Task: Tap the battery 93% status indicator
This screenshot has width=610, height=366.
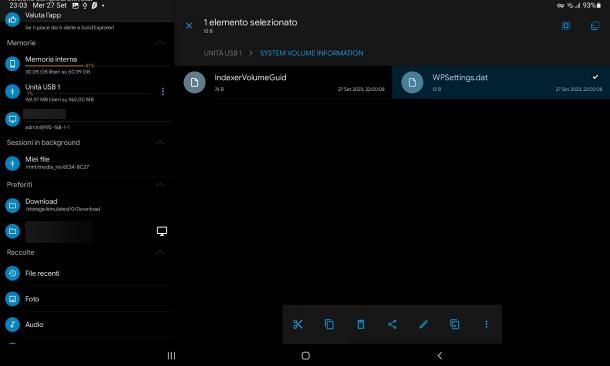Action: point(592,5)
